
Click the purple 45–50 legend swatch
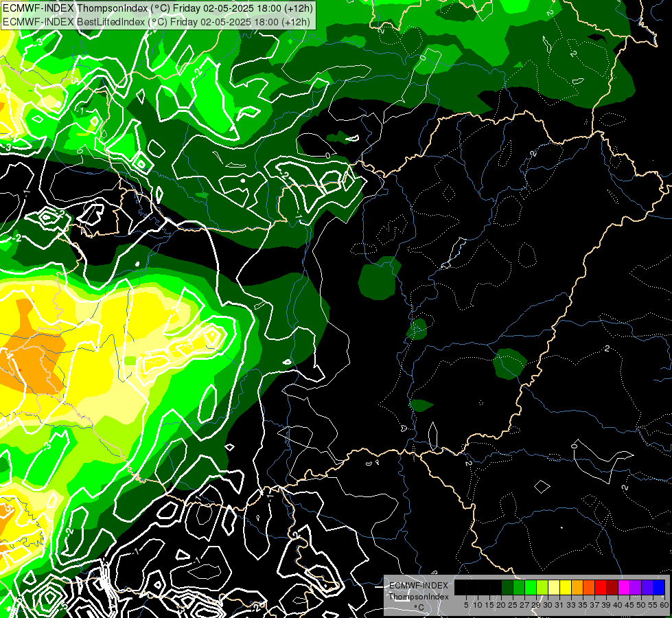(x=636, y=587)
